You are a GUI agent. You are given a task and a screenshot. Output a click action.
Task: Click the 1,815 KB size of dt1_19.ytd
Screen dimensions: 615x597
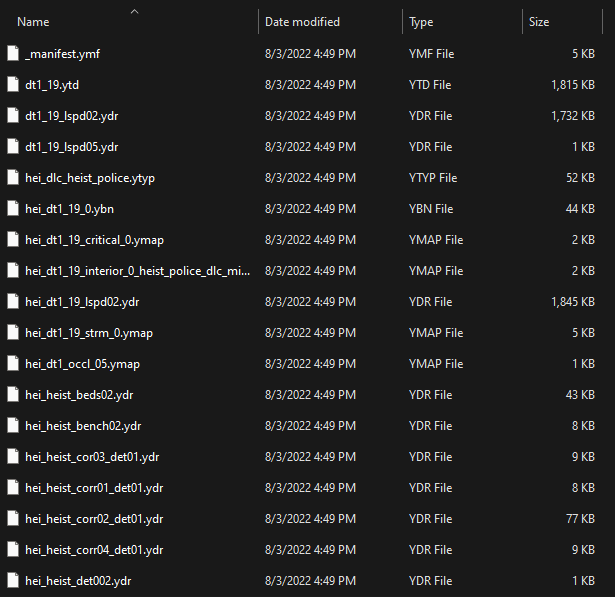click(x=573, y=85)
